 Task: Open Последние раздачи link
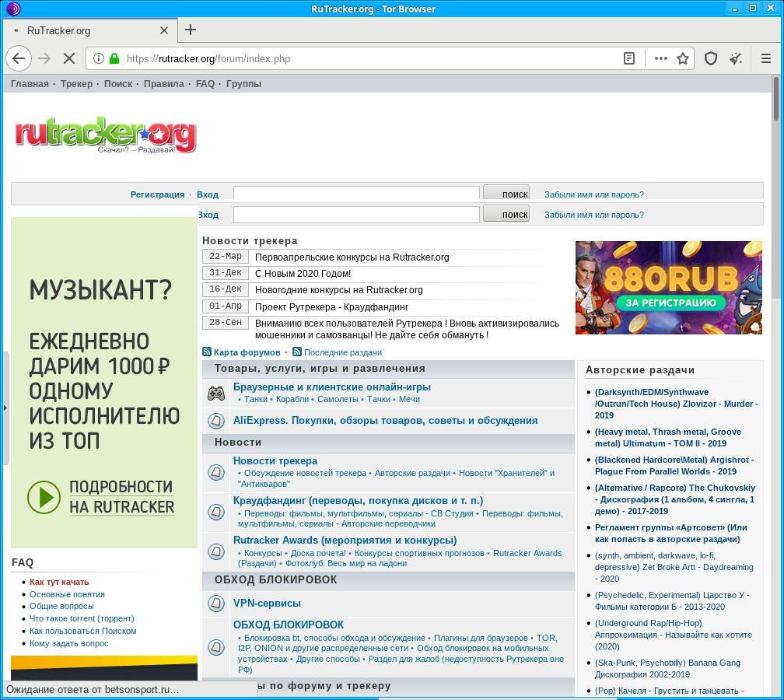[343, 352]
